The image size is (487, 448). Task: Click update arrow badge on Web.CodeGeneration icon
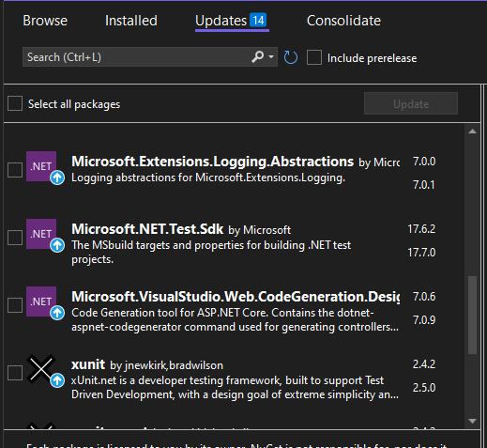(57, 313)
